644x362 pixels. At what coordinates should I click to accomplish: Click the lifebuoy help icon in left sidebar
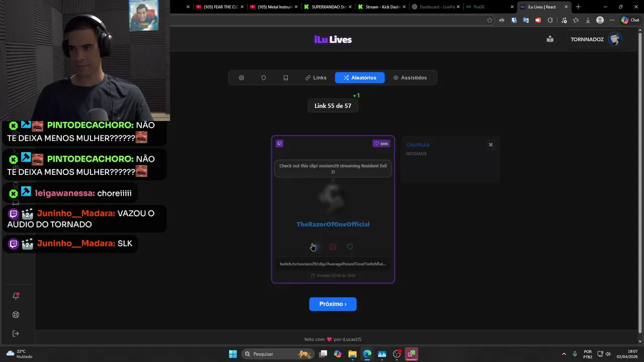16,315
